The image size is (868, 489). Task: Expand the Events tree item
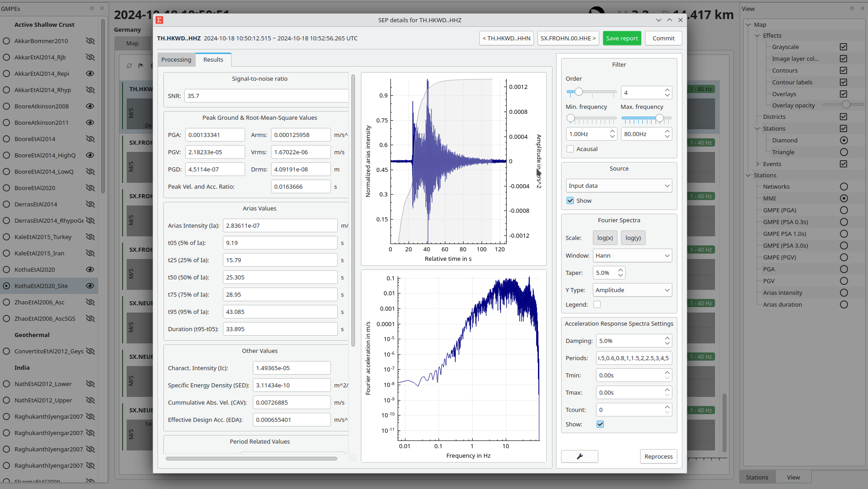coord(758,164)
